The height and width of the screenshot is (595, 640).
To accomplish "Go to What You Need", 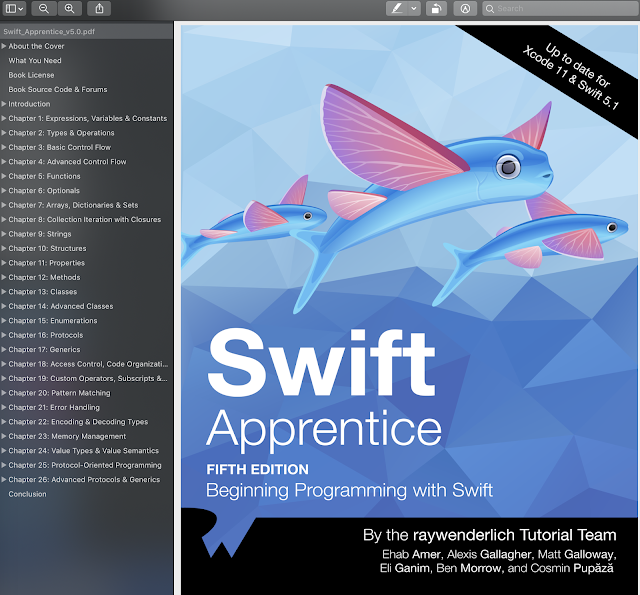I will [x=35, y=60].
